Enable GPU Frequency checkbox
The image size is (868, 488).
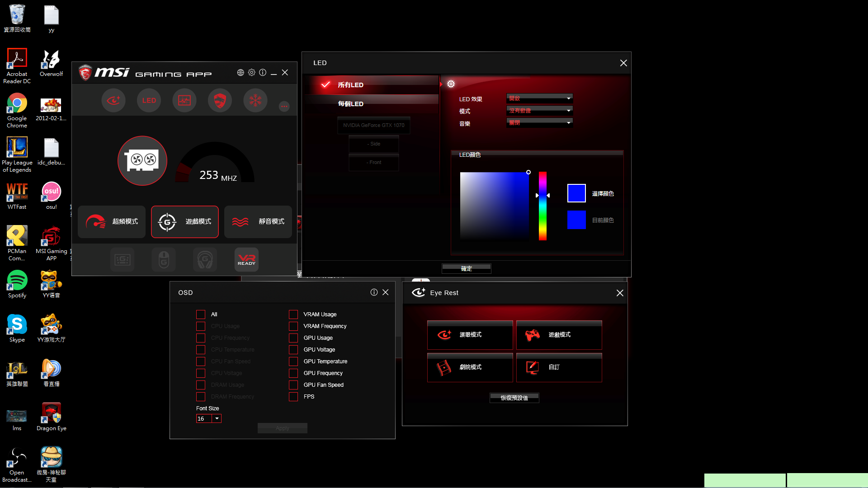coord(293,373)
